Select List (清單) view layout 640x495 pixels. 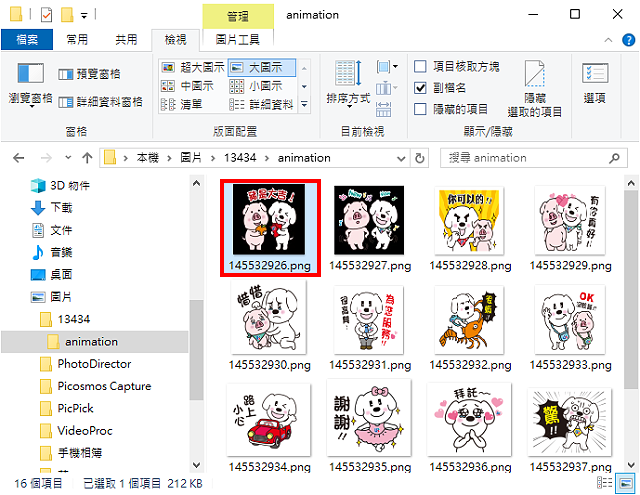coord(181,105)
